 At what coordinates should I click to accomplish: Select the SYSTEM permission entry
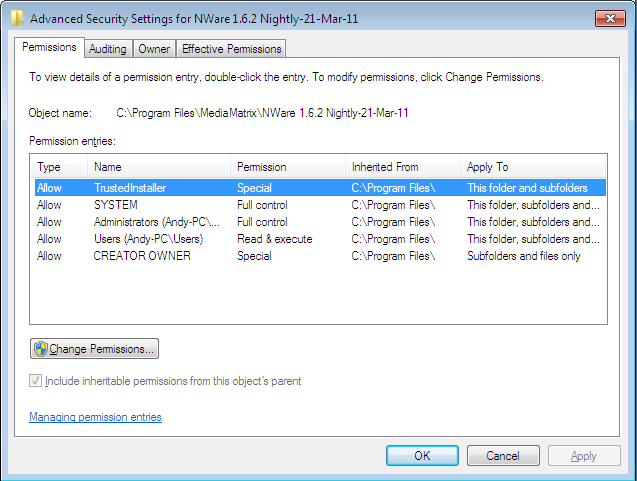[x=320, y=205]
